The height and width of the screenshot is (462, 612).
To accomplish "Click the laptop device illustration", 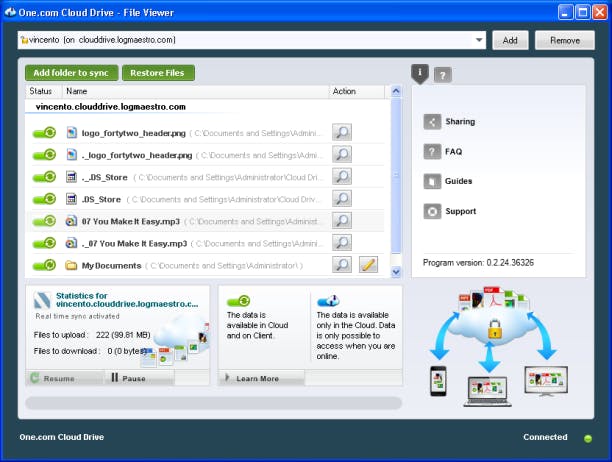I will [487, 391].
